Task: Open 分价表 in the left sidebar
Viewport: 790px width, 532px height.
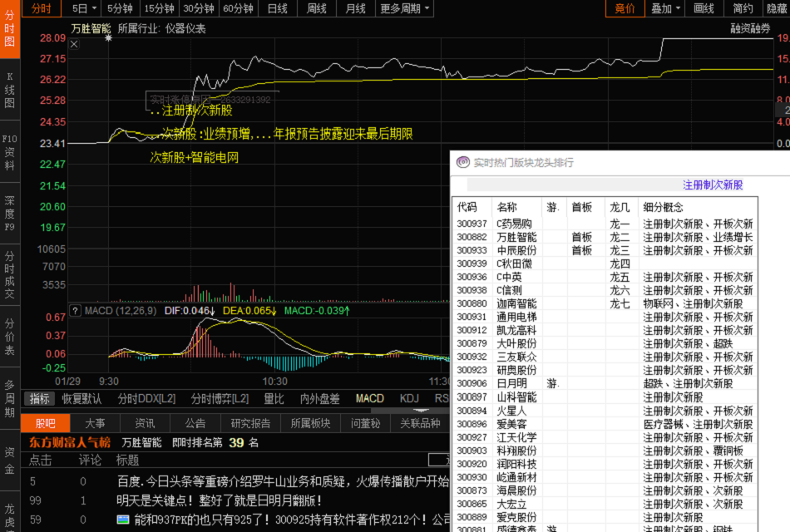Action: 10,337
